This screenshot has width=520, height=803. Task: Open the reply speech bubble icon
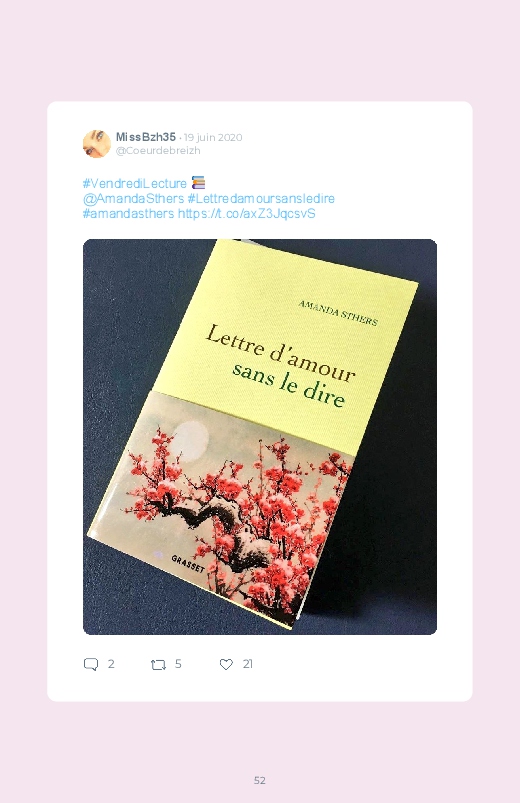tap(91, 664)
